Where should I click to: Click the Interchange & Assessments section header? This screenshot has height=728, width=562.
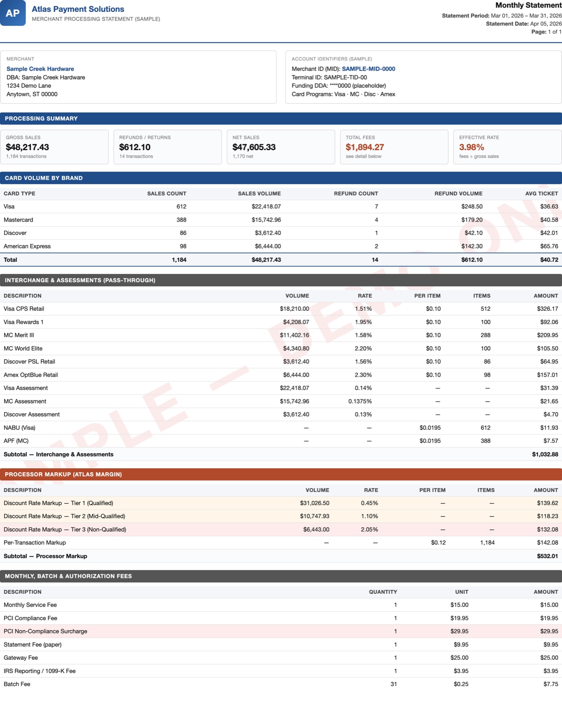281,280
